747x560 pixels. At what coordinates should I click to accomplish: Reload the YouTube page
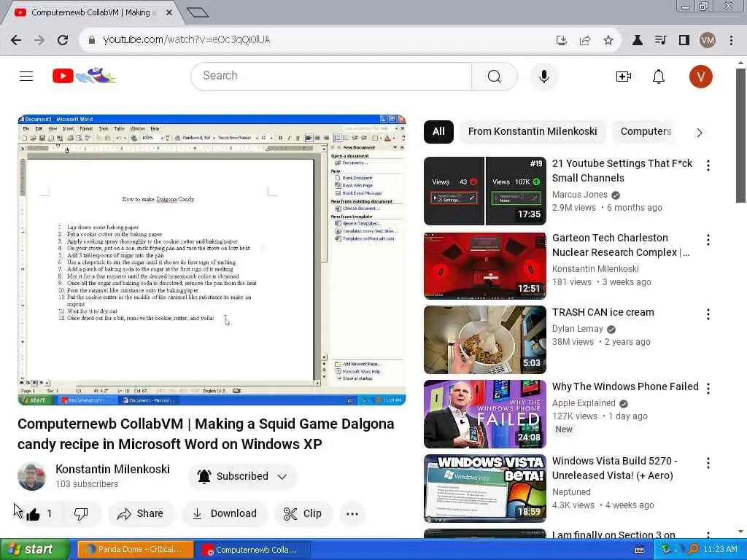tap(63, 40)
